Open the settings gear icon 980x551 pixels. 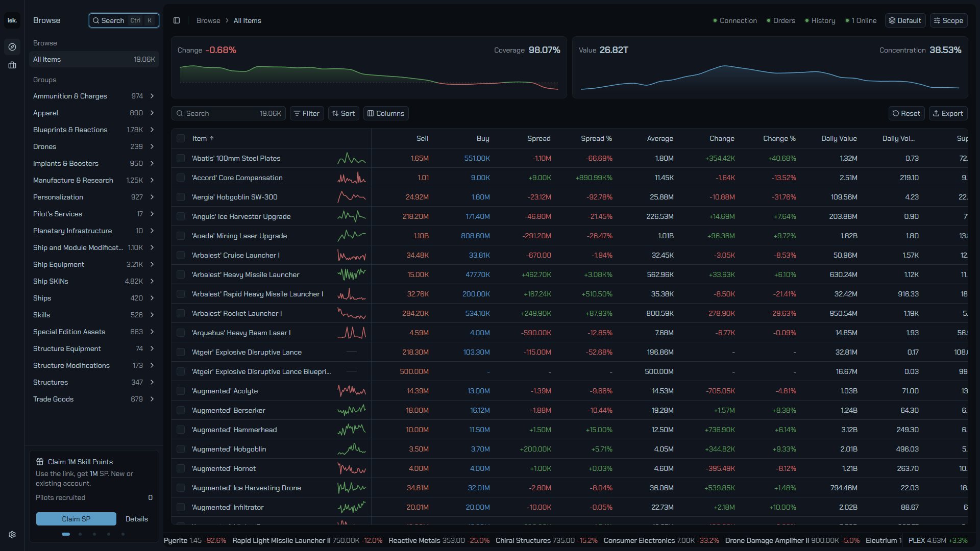(x=12, y=535)
